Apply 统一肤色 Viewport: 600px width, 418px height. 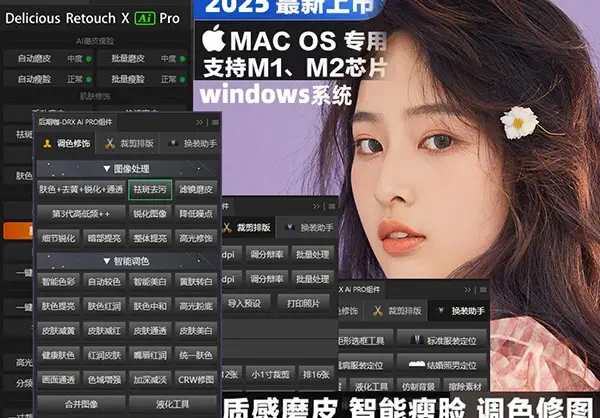[x=196, y=355]
